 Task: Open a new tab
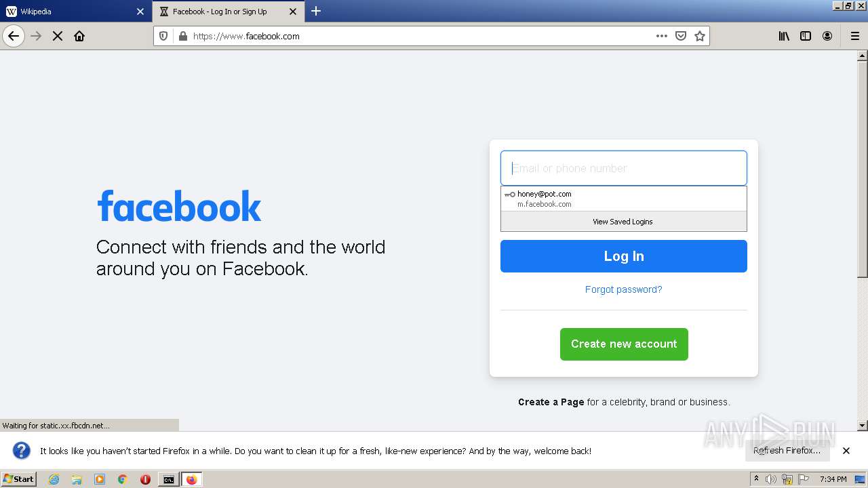[x=316, y=11]
